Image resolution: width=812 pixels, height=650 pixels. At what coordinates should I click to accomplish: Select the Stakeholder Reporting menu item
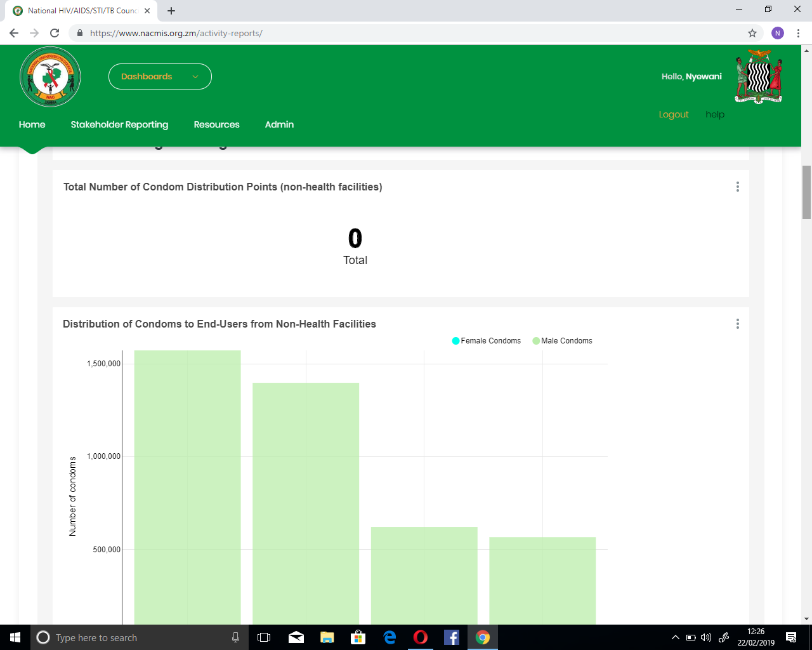119,124
